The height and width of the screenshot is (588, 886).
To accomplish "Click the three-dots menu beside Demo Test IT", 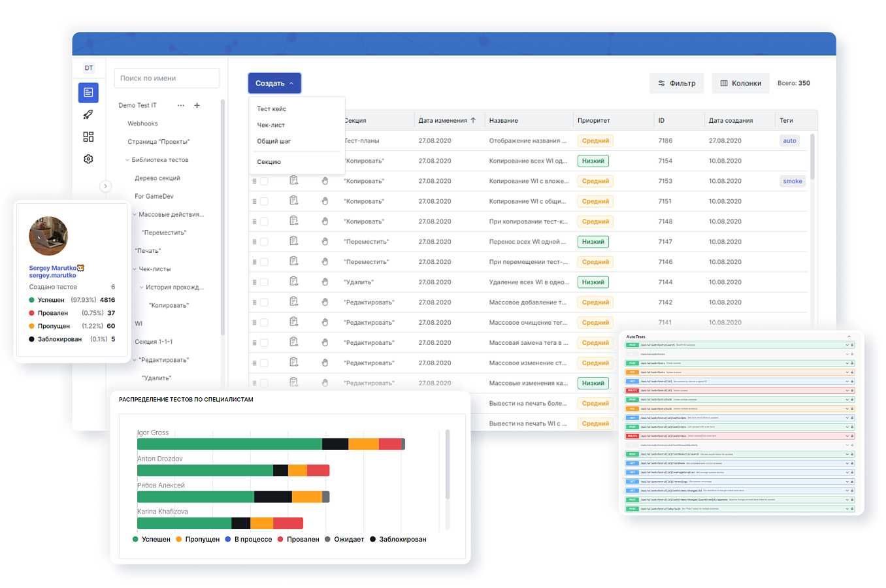I will (x=181, y=105).
